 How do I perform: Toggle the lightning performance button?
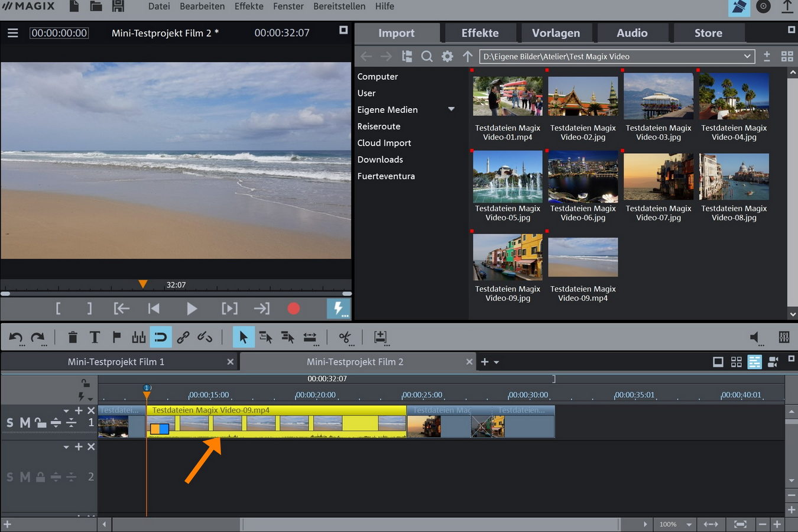[338, 308]
